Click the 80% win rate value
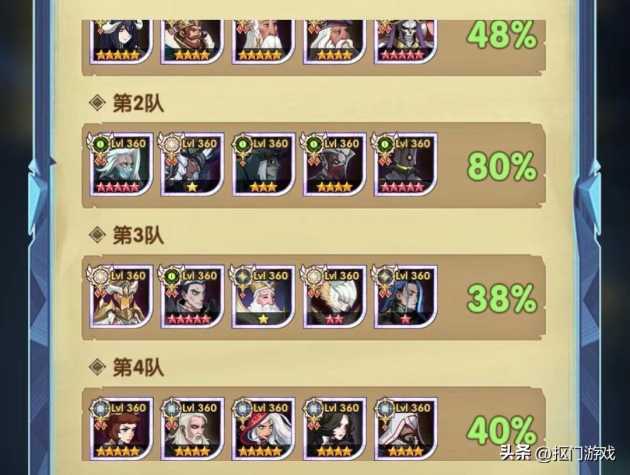This screenshot has height=475, width=630. (x=502, y=166)
